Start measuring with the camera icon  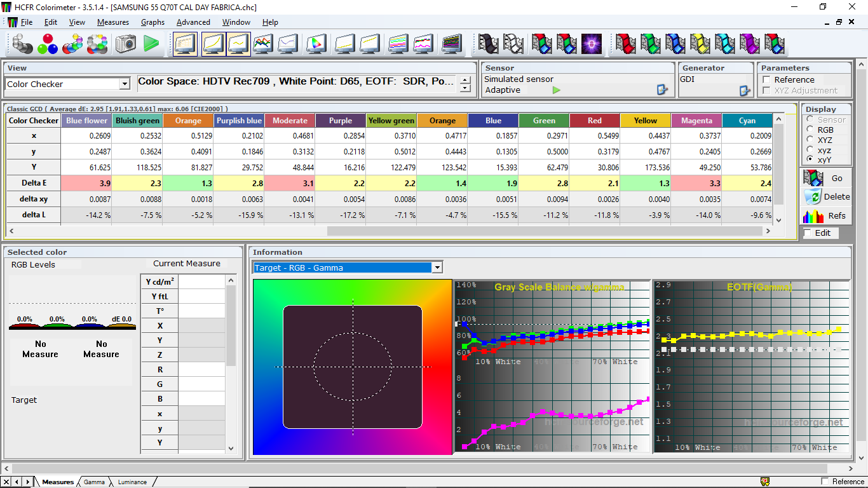click(126, 44)
